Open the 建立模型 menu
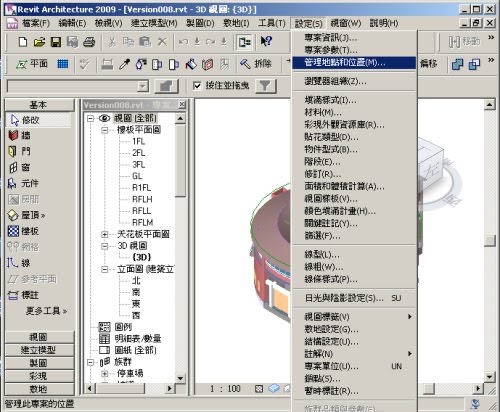Screen dimensions: 500x412 point(154,23)
